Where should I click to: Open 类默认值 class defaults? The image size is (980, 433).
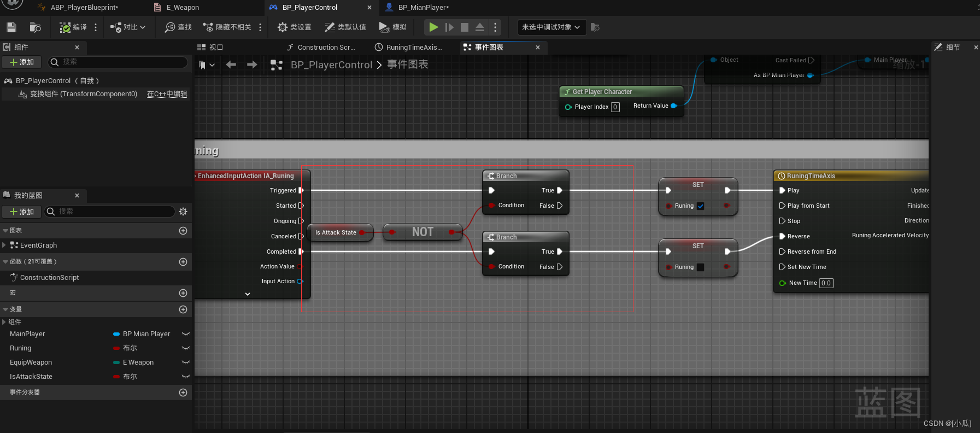tap(345, 27)
